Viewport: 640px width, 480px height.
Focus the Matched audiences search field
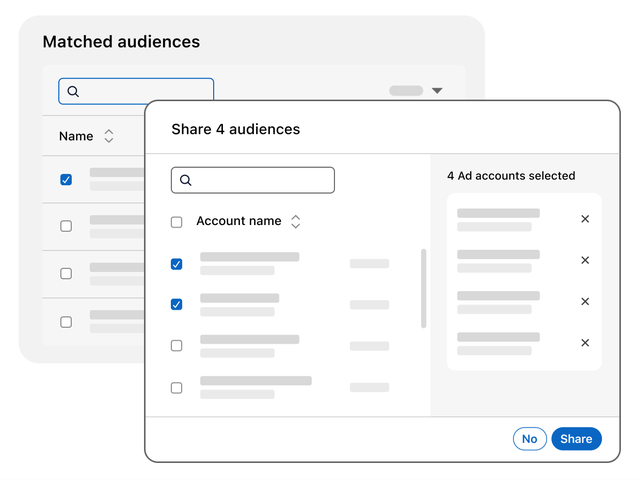[136, 91]
